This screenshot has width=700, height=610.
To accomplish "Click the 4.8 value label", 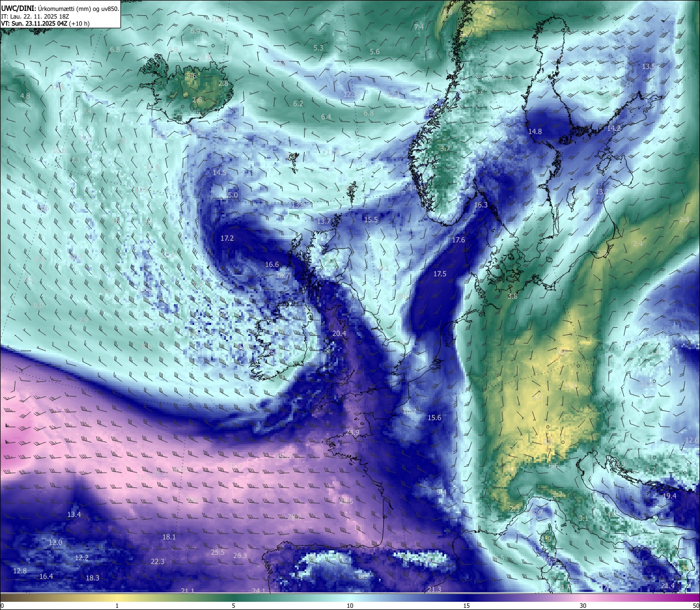I will tap(25, 96).
